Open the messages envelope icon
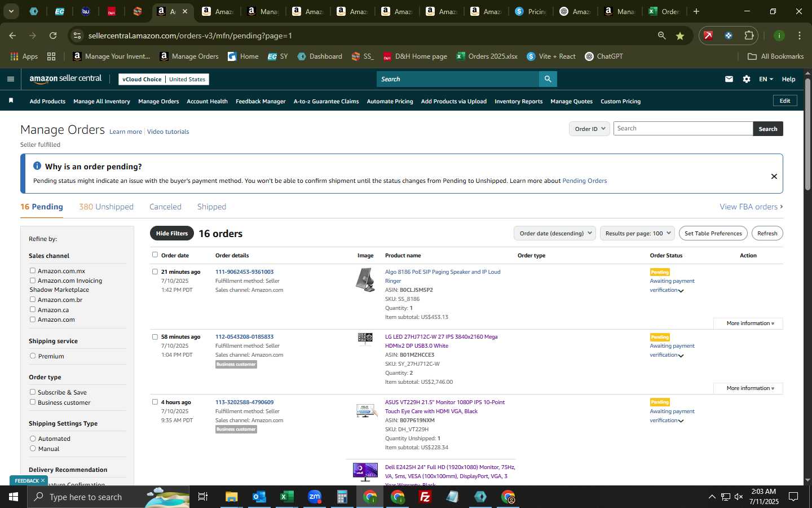812x508 pixels. 729,79
